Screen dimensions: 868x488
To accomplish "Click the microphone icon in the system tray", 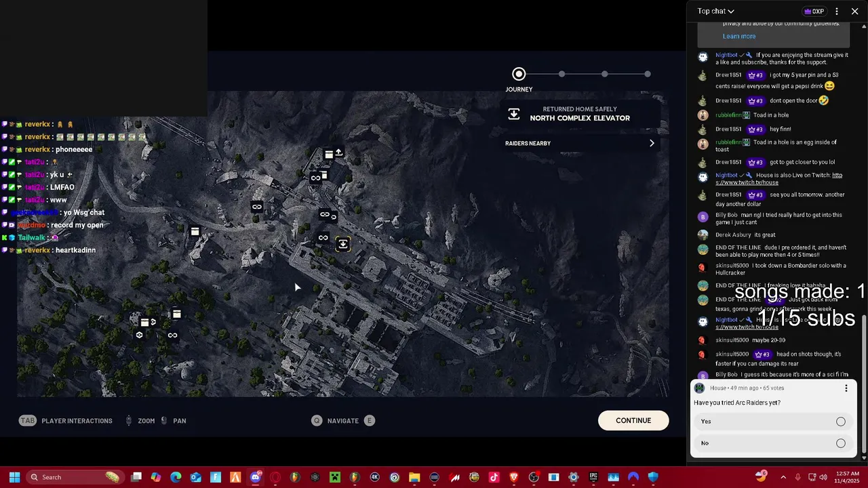I will click(797, 477).
